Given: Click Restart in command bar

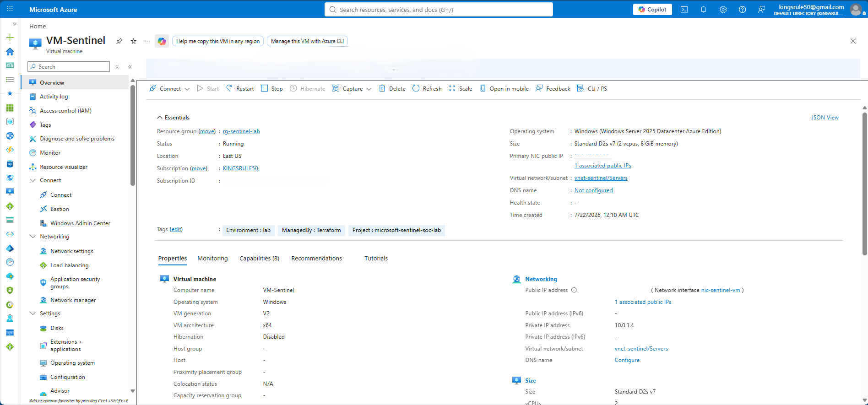Looking at the screenshot, I should 240,89.
